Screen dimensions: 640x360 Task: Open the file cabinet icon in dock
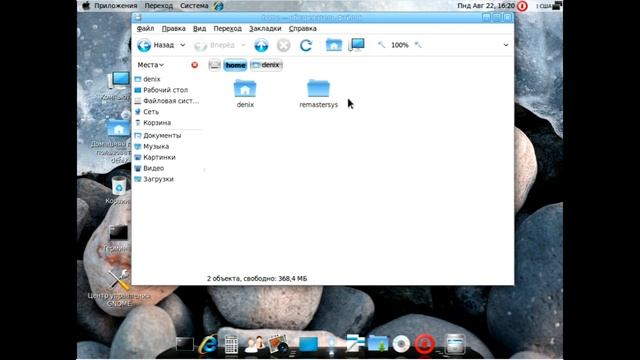click(x=455, y=344)
